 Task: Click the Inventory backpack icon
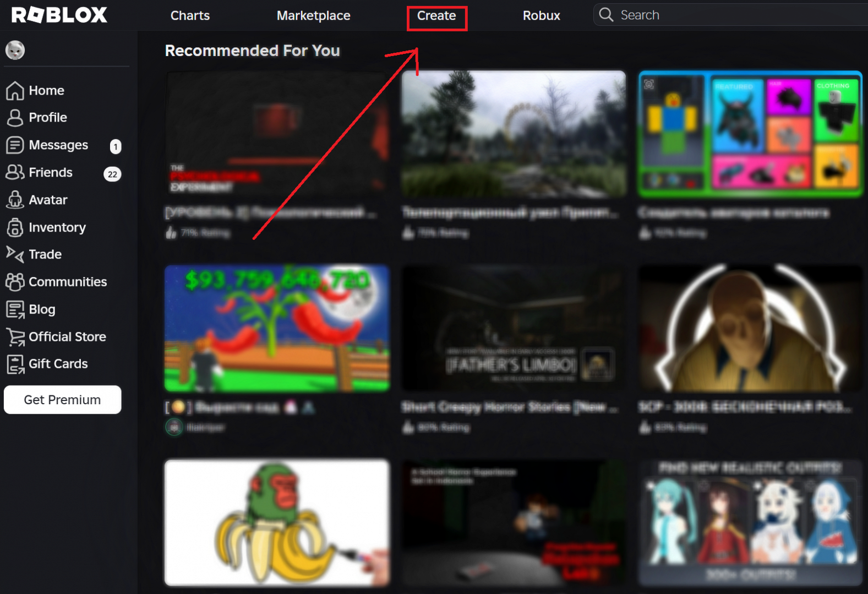click(15, 227)
